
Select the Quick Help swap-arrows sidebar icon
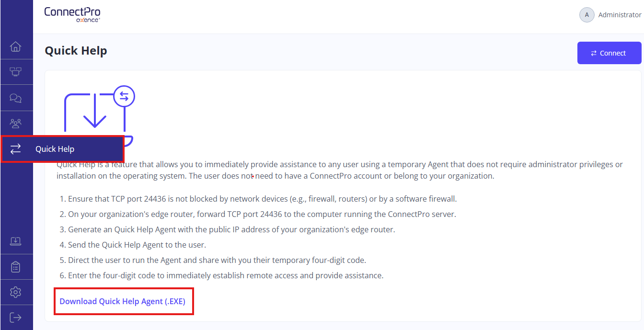click(16, 149)
